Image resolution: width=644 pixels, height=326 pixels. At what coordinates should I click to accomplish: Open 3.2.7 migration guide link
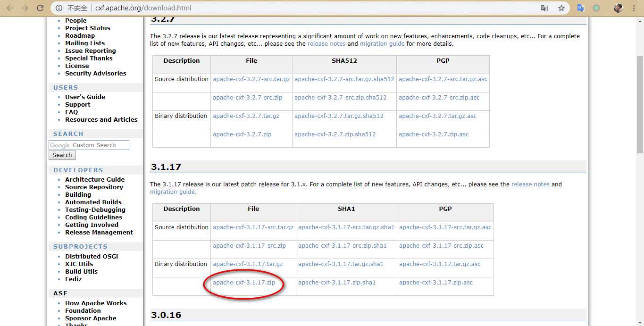[x=382, y=43]
